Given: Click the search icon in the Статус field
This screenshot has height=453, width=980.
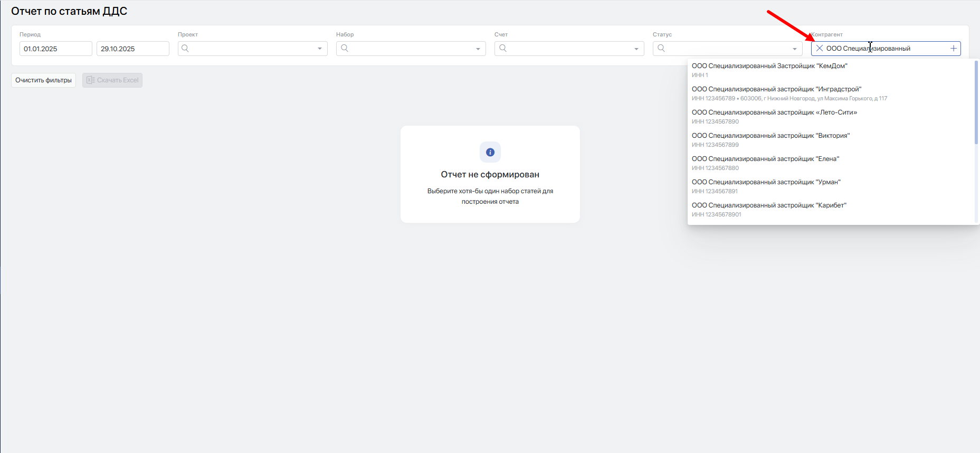Looking at the screenshot, I should point(661,48).
